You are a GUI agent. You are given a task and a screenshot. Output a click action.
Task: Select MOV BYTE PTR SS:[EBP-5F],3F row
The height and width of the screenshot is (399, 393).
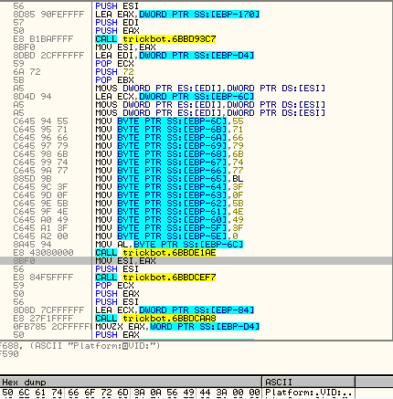click(169, 228)
